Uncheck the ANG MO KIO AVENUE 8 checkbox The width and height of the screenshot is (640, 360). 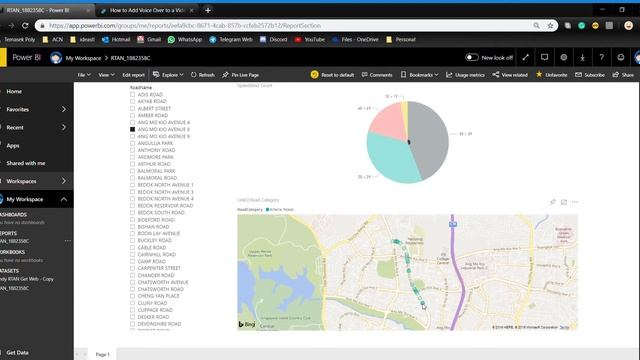click(x=132, y=129)
